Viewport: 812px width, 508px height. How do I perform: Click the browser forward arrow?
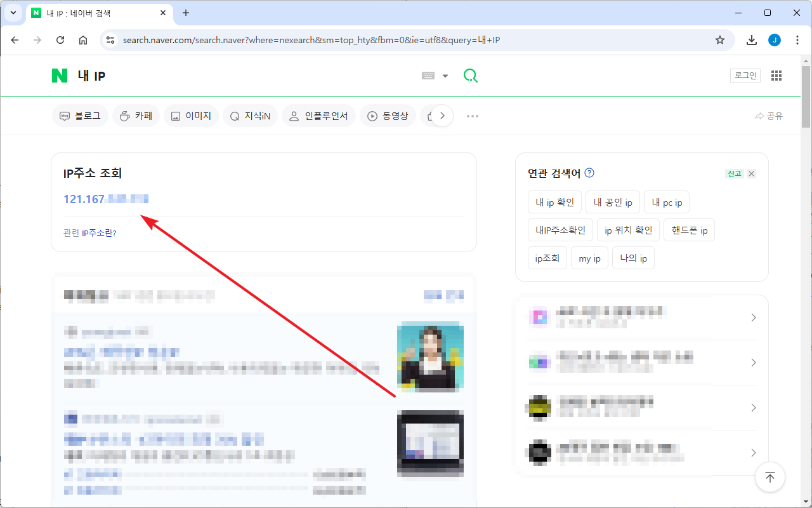coord(37,40)
